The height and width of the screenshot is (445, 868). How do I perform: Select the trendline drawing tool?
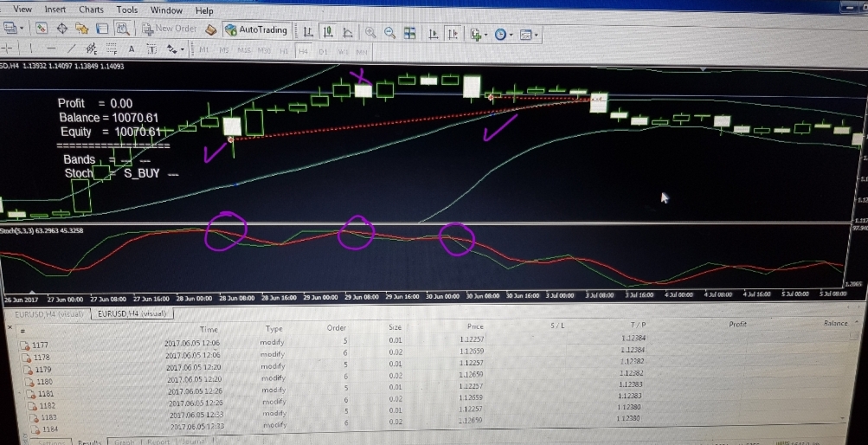(x=73, y=48)
